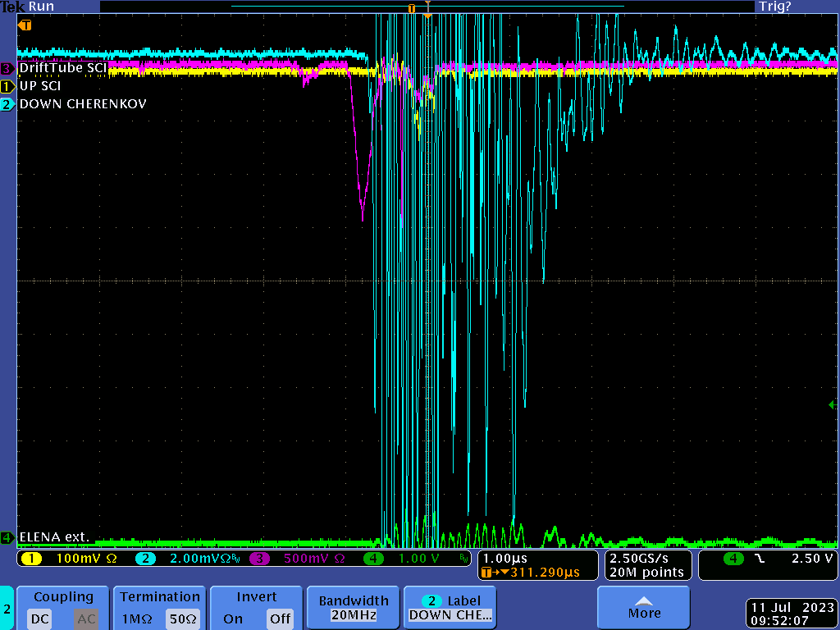Open the Bandwidth 20MHz menu

[354, 608]
